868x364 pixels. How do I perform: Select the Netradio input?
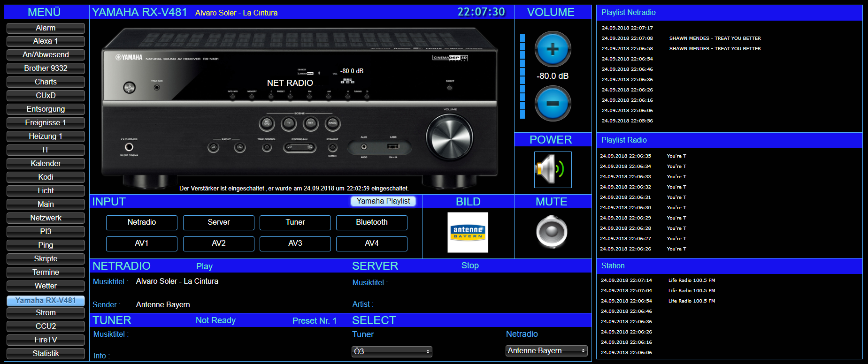(x=142, y=222)
